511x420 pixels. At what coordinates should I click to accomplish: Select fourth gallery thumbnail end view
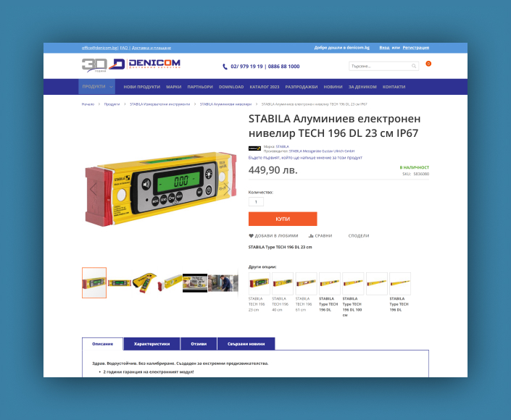[170, 282]
